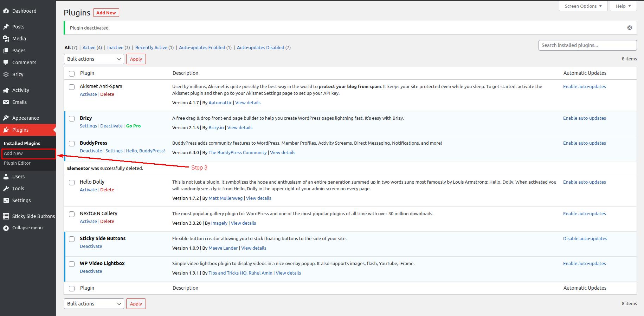
Task: Click the Dashboard gauge icon in sidebar
Action: click(x=6, y=11)
